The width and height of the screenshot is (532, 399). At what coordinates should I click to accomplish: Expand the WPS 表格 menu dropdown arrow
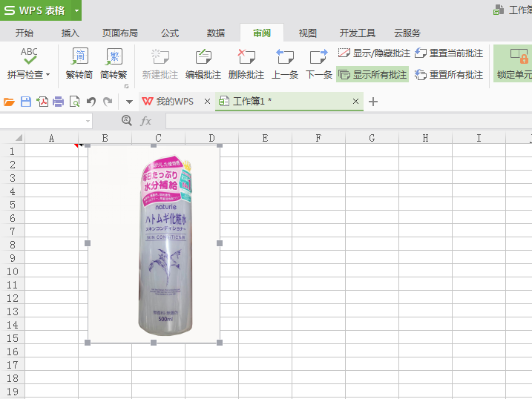(x=76, y=10)
